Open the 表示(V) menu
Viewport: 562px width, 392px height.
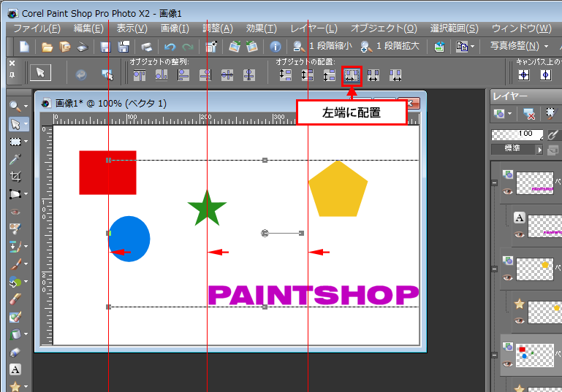click(x=132, y=28)
